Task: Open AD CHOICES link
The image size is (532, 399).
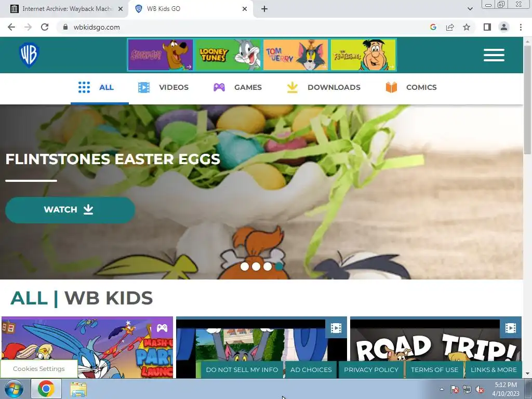Action: (311, 370)
